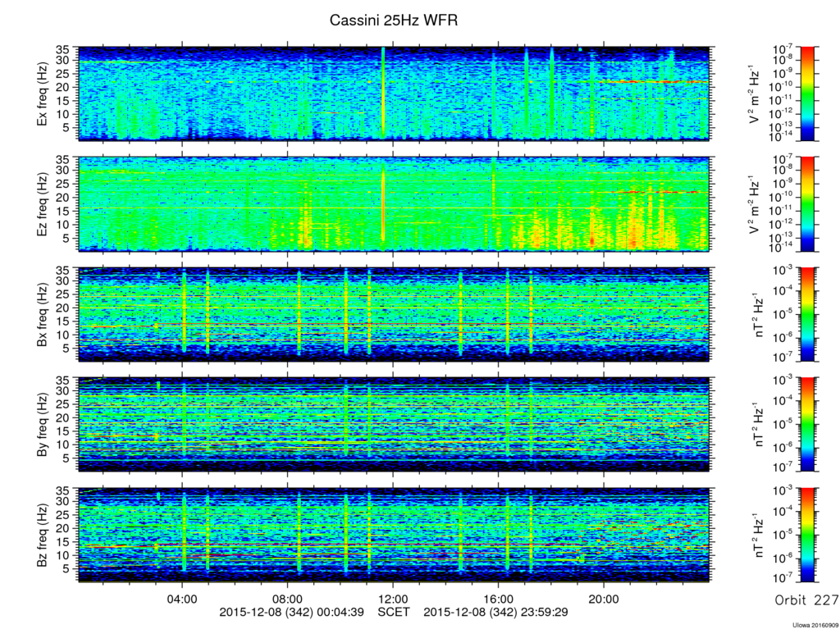This screenshot has height=629, width=840.
Task: Select the By freq spectrogram panel
Action: [394, 424]
